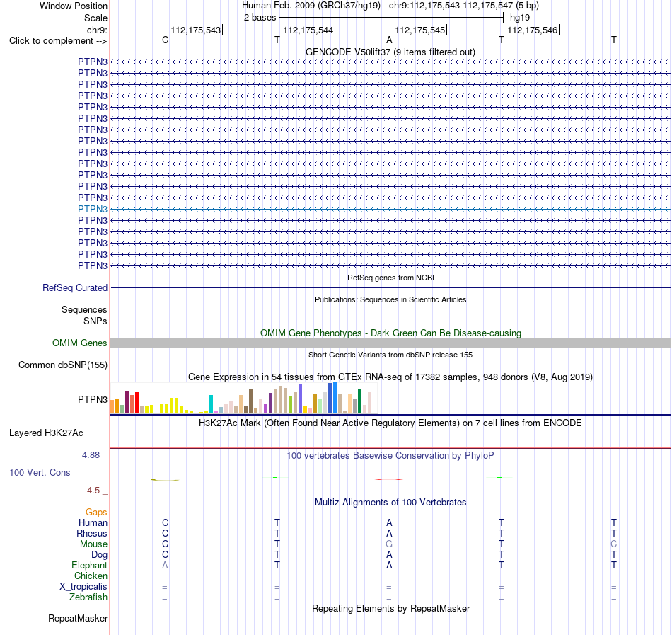Click the PTPN3 label beside GTEx bar chart
672x635 pixels.
(x=93, y=399)
